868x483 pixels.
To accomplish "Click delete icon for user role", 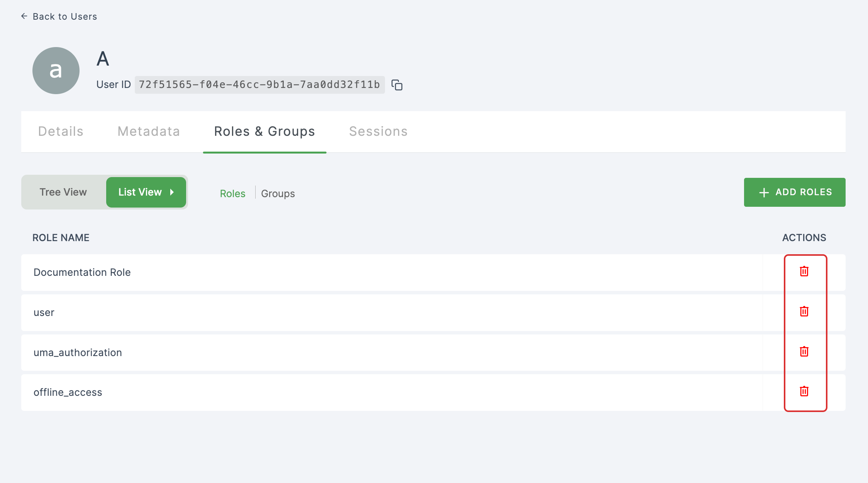I will (804, 311).
